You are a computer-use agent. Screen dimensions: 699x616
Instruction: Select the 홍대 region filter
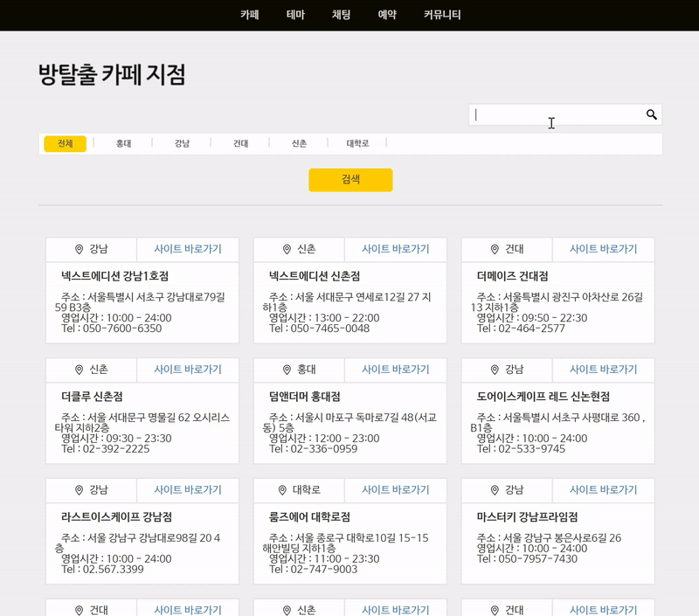(123, 143)
